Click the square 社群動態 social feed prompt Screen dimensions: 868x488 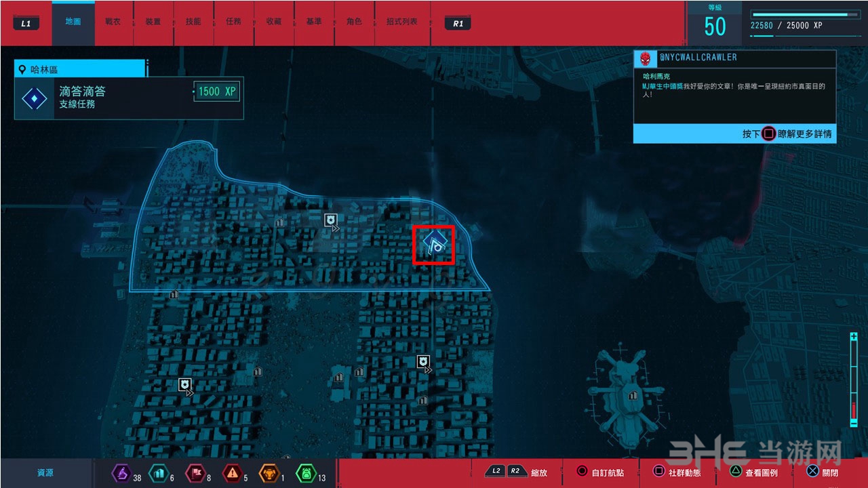pos(677,472)
